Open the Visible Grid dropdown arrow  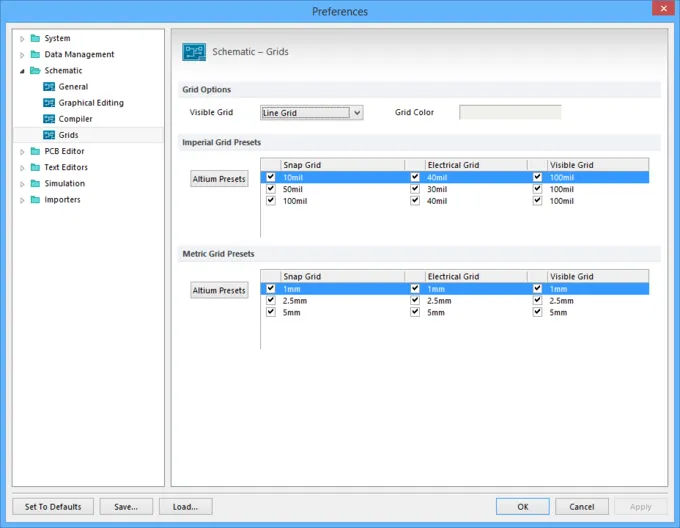[357, 113]
